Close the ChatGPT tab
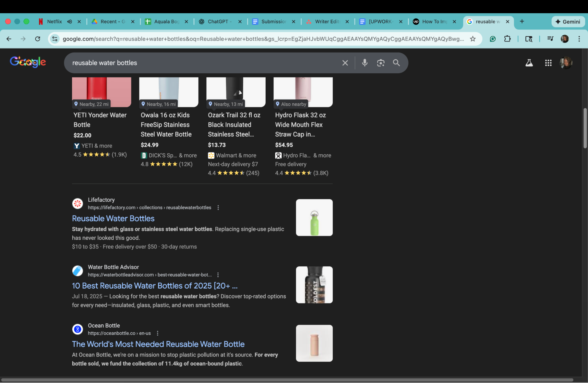 pos(240,21)
